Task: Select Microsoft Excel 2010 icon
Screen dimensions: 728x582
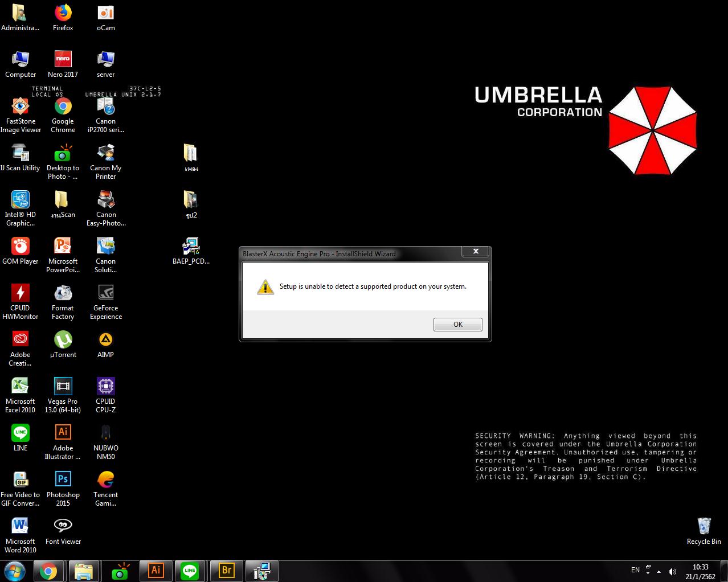Action: [21, 395]
